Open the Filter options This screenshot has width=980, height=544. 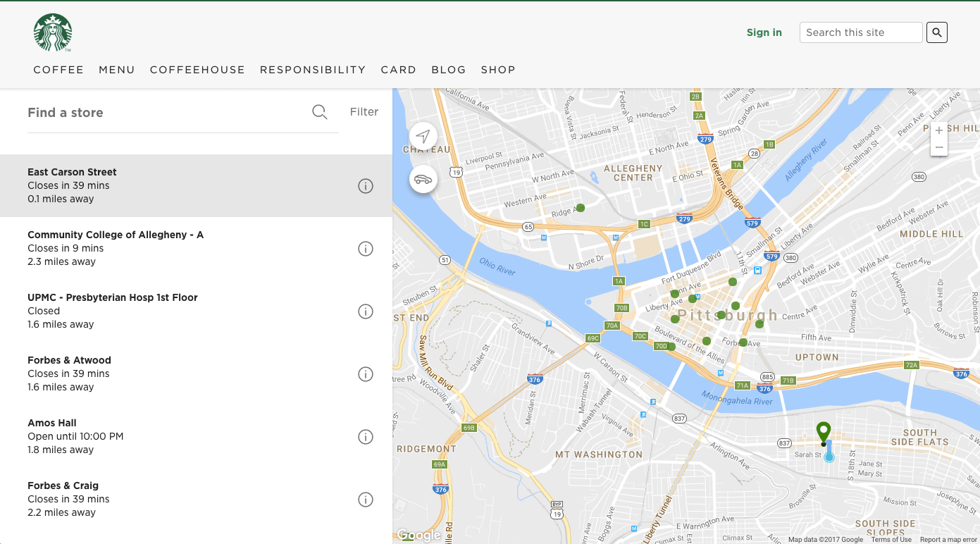point(364,111)
